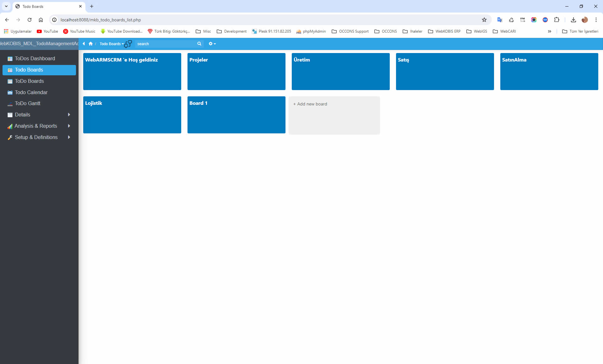Open the YouTube Music bookmark
Viewport: 603px width, 364px height.
79,31
